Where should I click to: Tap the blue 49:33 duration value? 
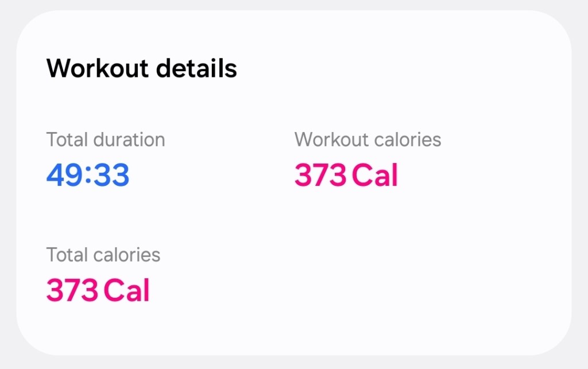point(88,175)
